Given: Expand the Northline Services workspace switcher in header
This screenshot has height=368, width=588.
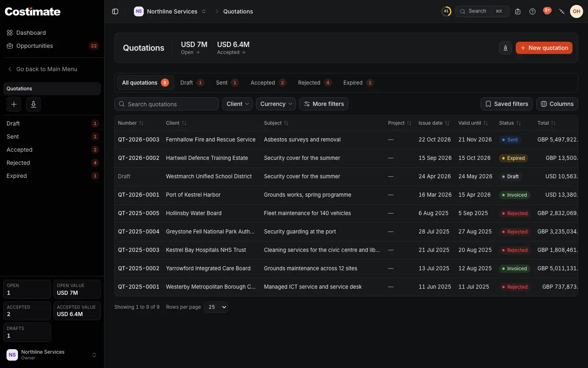Looking at the screenshot, I should 170,11.
